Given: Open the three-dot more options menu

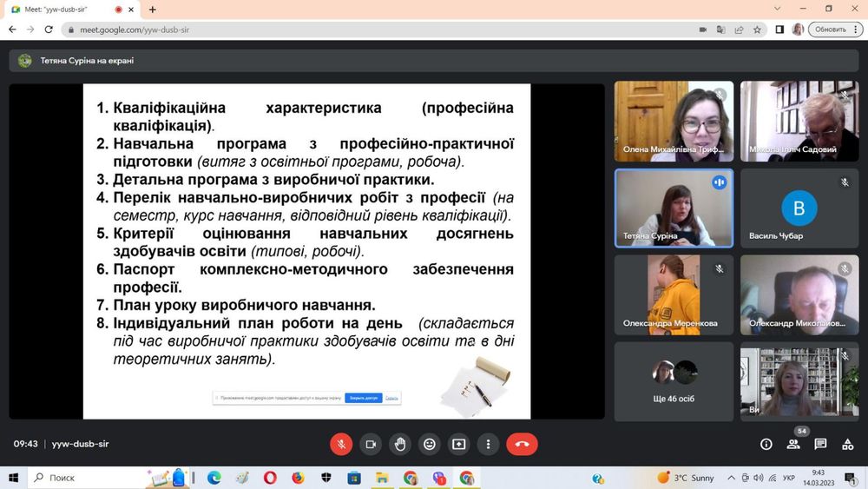Looking at the screenshot, I should click(x=489, y=444).
